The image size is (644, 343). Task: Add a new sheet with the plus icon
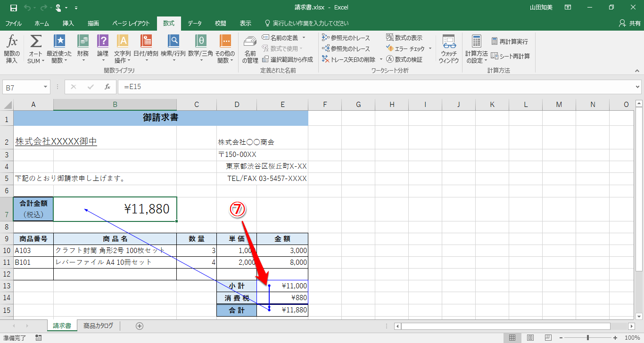click(x=139, y=326)
